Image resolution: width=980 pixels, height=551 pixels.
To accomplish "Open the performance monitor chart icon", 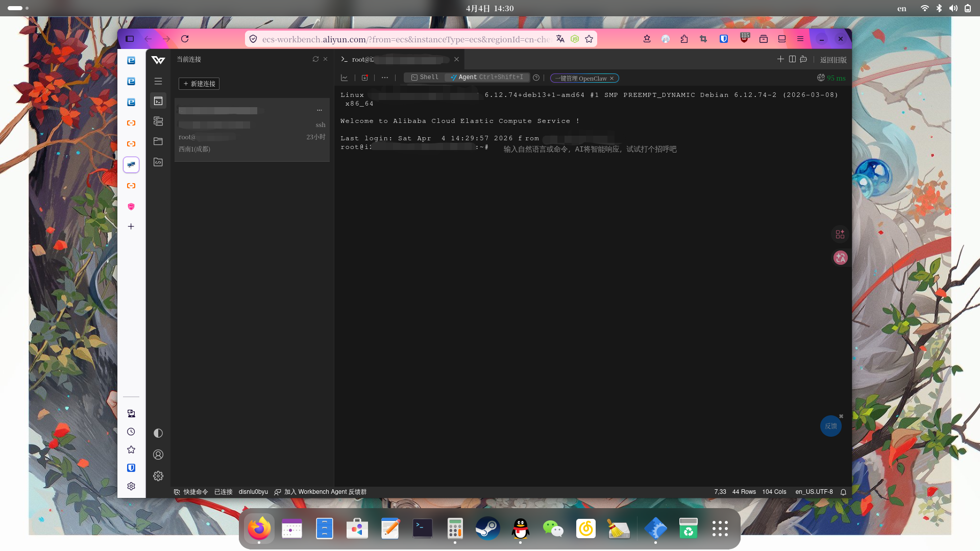I will pyautogui.click(x=345, y=78).
